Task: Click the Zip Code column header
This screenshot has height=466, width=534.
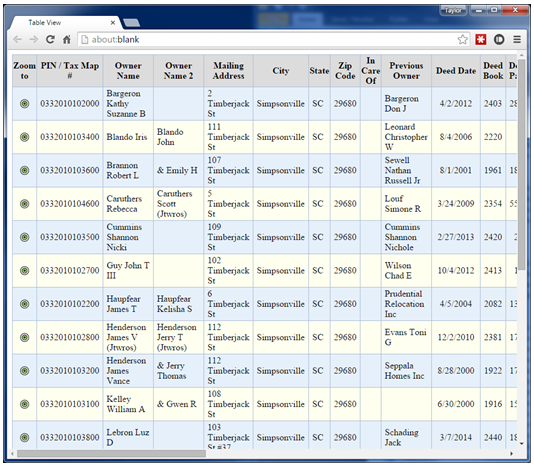Action: click(345, 71)
